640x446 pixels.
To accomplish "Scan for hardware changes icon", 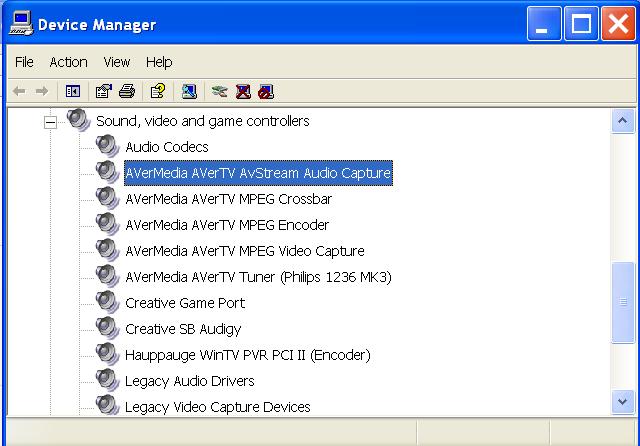I will click(189, 91).
